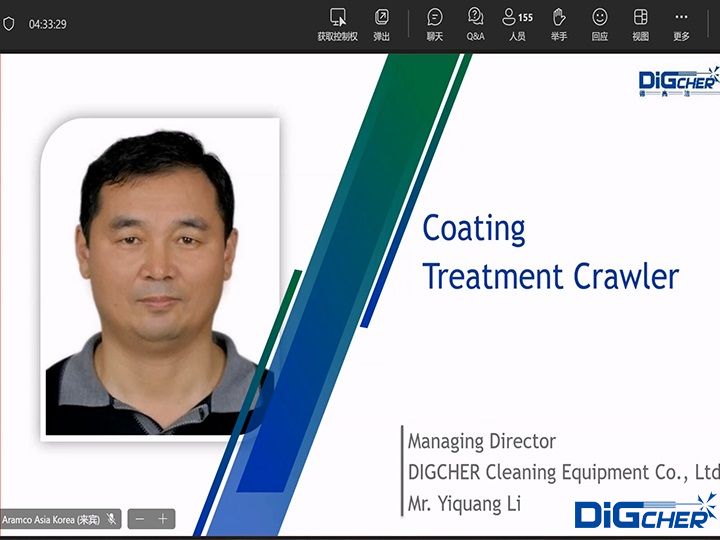Open the Q&A panel
The width and height of the screenshot is (720, 540).
(475, 24)
